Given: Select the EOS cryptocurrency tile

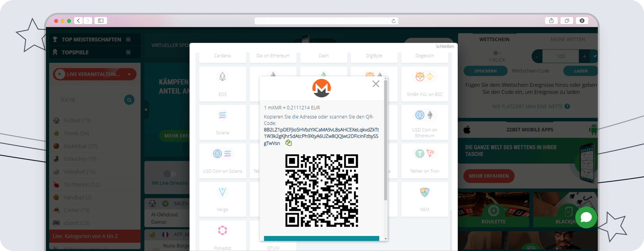Looking at the screenshot, I should 223,84.
